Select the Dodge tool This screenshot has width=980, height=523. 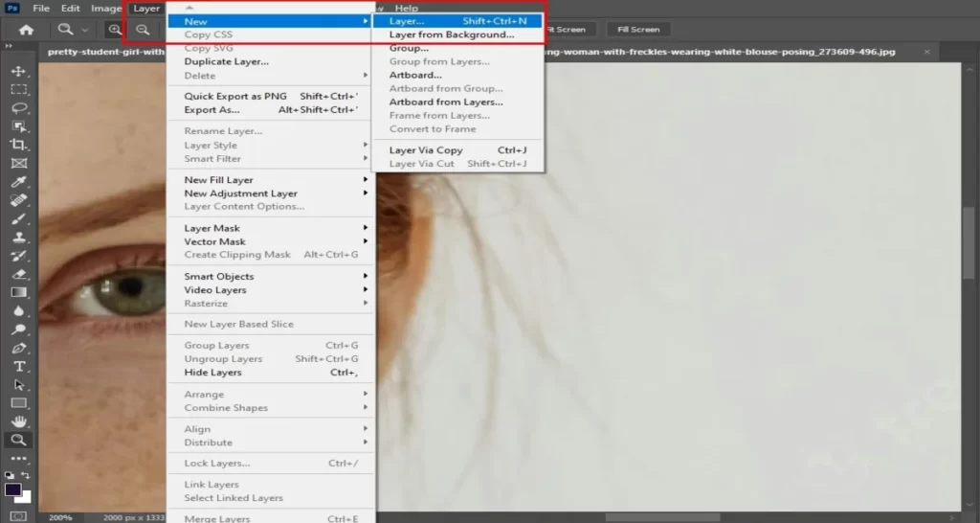click(19, 330)
